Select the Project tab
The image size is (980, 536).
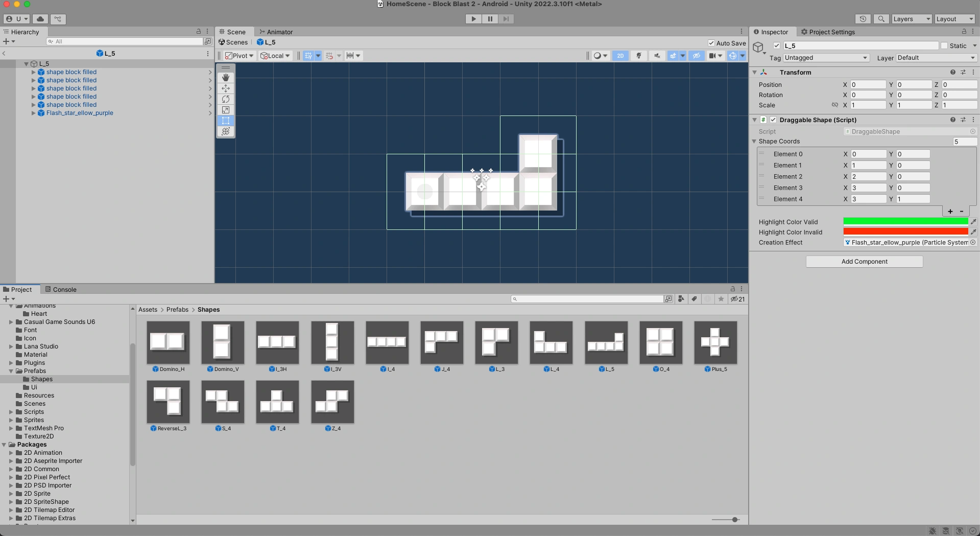click(x=18, y=289)
